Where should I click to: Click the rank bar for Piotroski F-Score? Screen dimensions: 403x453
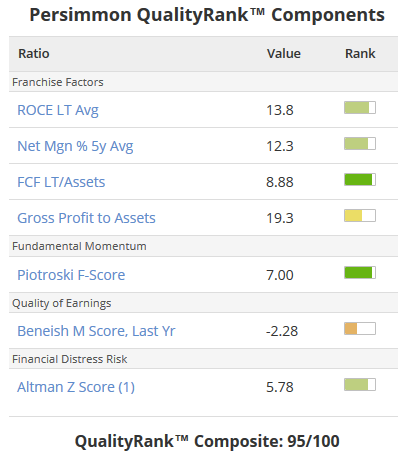coord(360,273)
